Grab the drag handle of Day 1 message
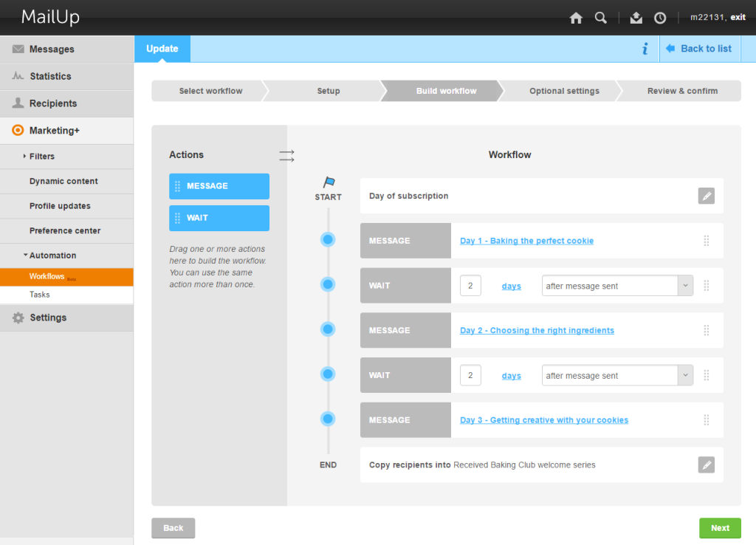The height and width of the screenshot is (545, 756). (706, 241)
